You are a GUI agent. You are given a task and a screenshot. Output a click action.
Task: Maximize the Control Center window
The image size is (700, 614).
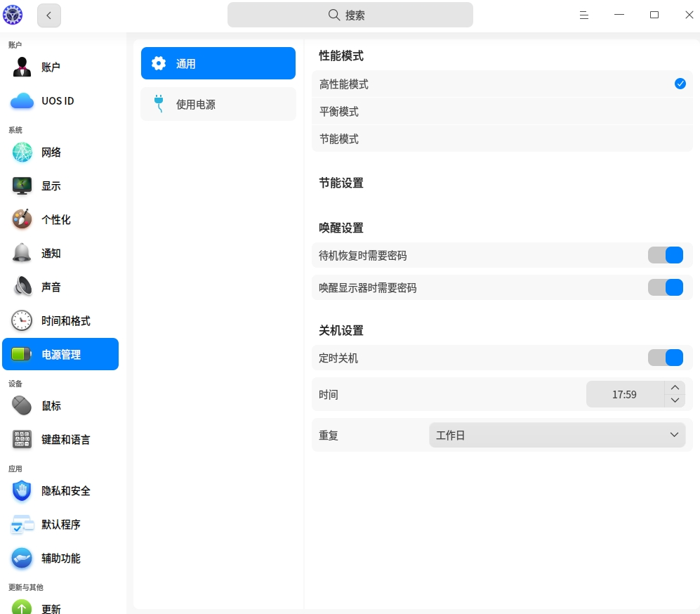(654, 15)
